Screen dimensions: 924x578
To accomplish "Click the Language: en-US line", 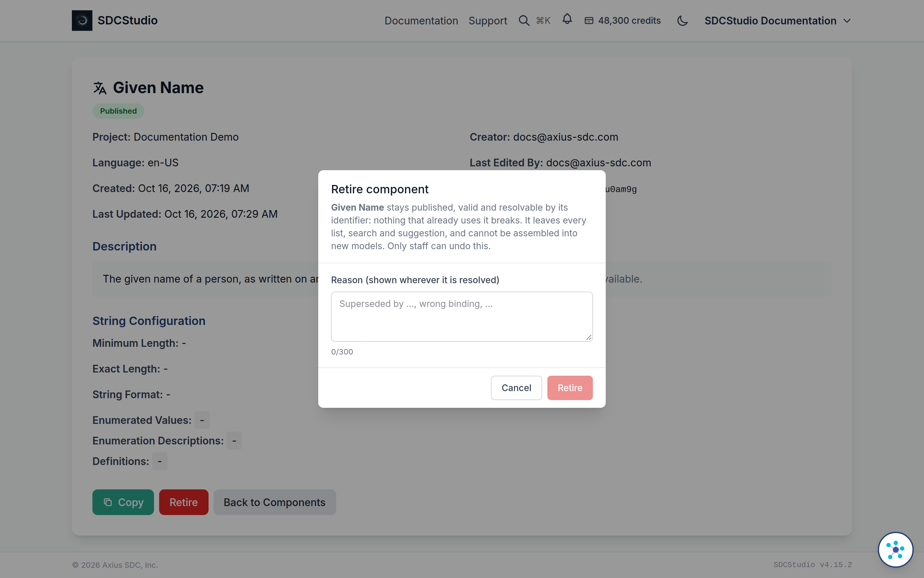I will [135, 162].
